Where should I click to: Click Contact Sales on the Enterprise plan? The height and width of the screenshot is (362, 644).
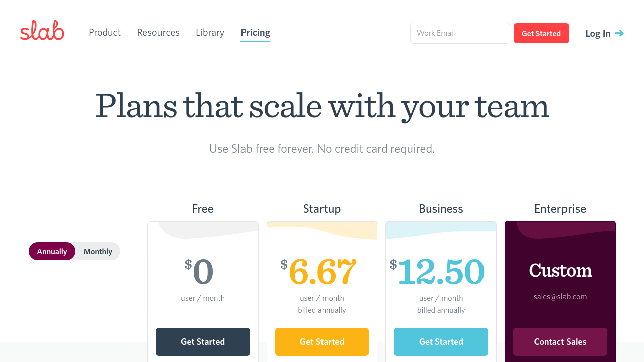[560, 342]
